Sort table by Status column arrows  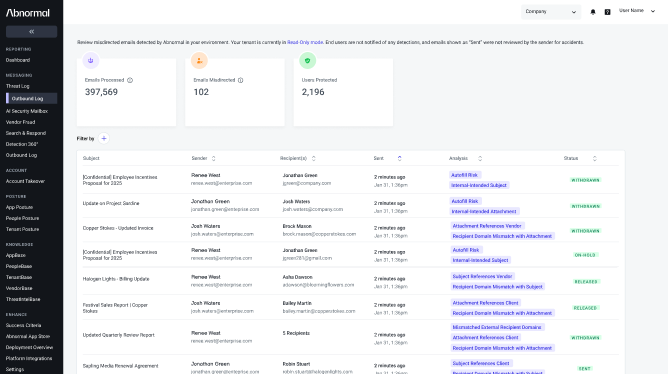(x=594, y=158)
